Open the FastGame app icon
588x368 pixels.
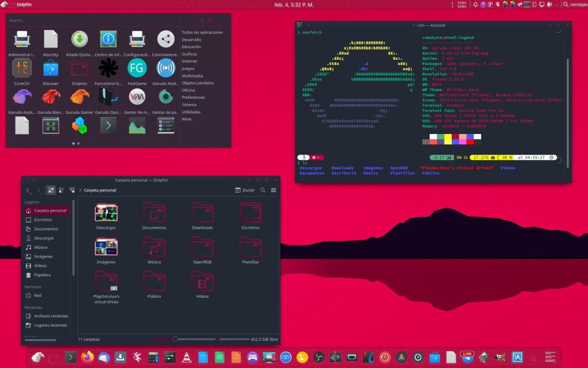137,68
